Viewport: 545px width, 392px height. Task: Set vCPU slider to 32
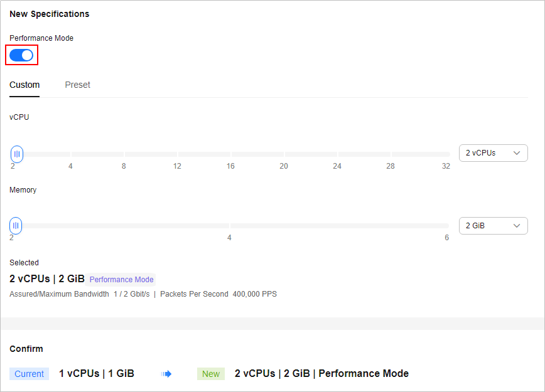(x=446, y=154)
